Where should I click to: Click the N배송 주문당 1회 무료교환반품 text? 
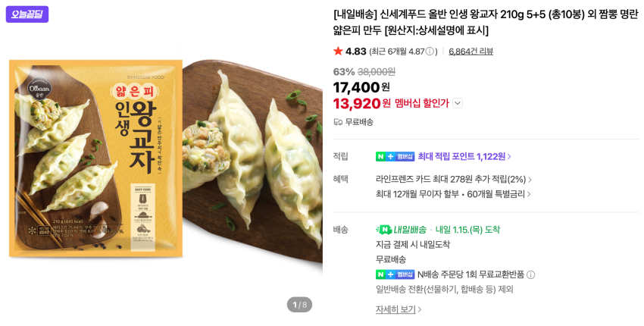click(470, 274)
